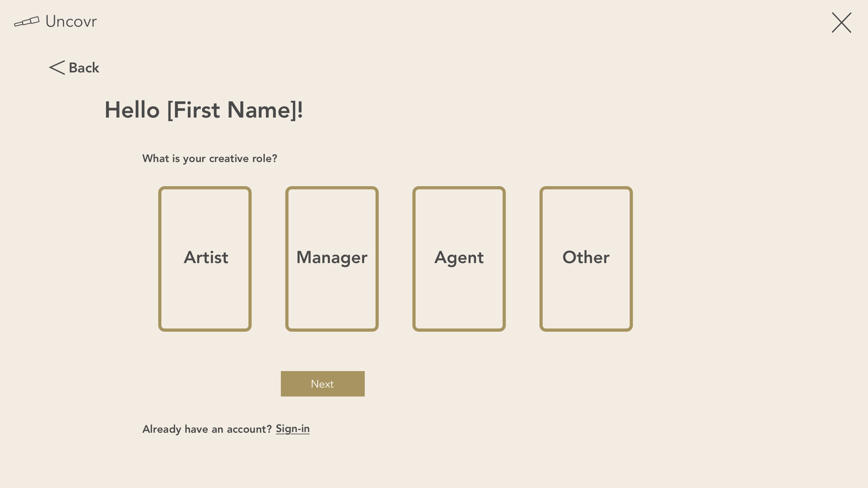Click the word Other inside its card
The width and height of the screenshot is (868, 488).
(x=586, y=257)
